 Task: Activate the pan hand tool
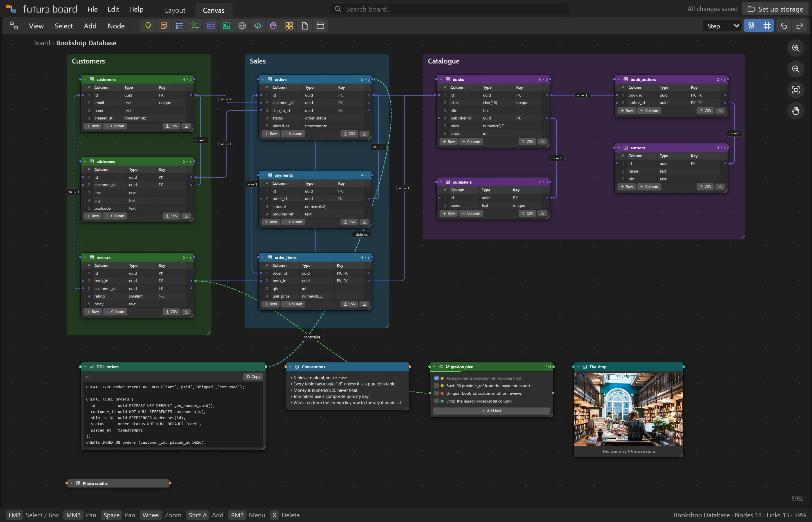point(795,111)
